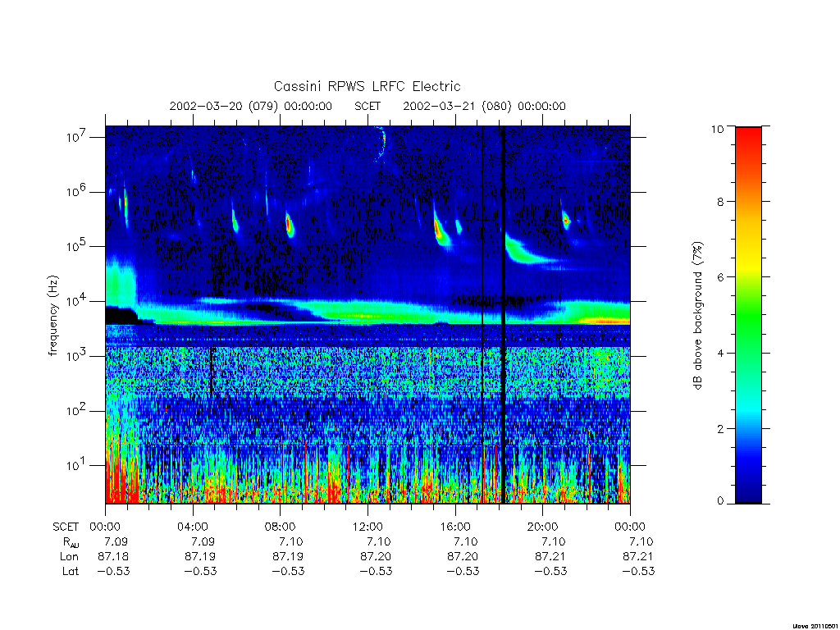Image resolution: width=840 pixels, height=630 pixels.
Task: Pick the red top of the colorbar
Action: pyautogui.click(x=748, y=137)
